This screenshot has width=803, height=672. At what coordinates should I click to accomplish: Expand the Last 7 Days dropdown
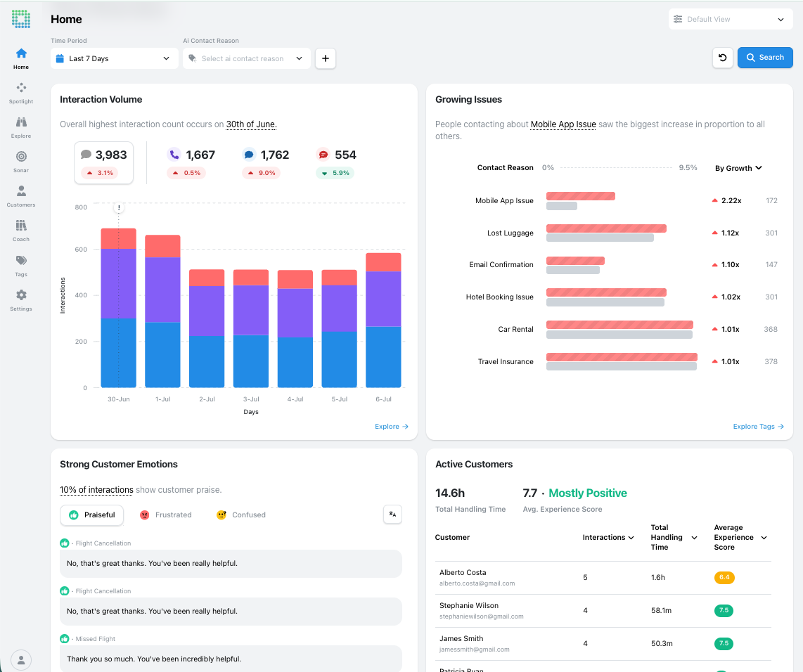click(x=114, y=58)
